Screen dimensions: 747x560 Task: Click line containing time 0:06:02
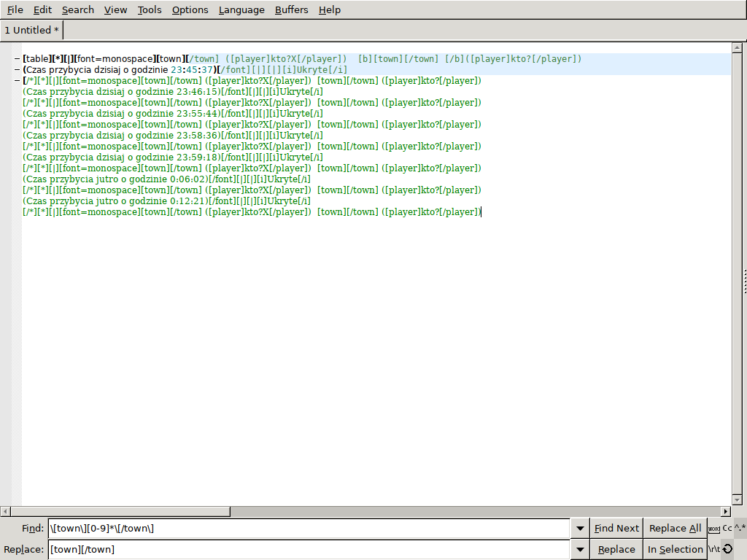[x=166, y=179]
